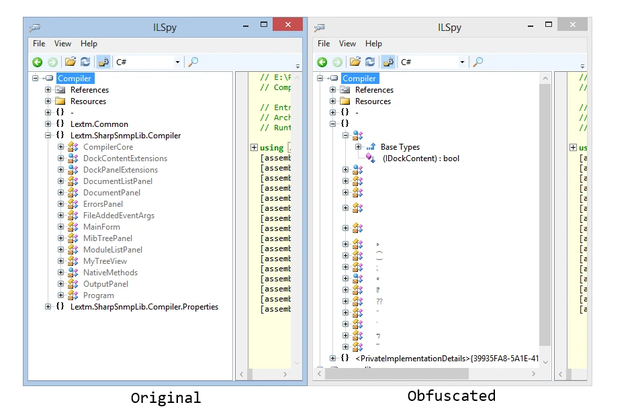This screenshot has height=415, width=640.
Task: Click search magnifier in Obfuscated ILSpy toolbar
Action: pyautogui.click(x=478, y=62)
